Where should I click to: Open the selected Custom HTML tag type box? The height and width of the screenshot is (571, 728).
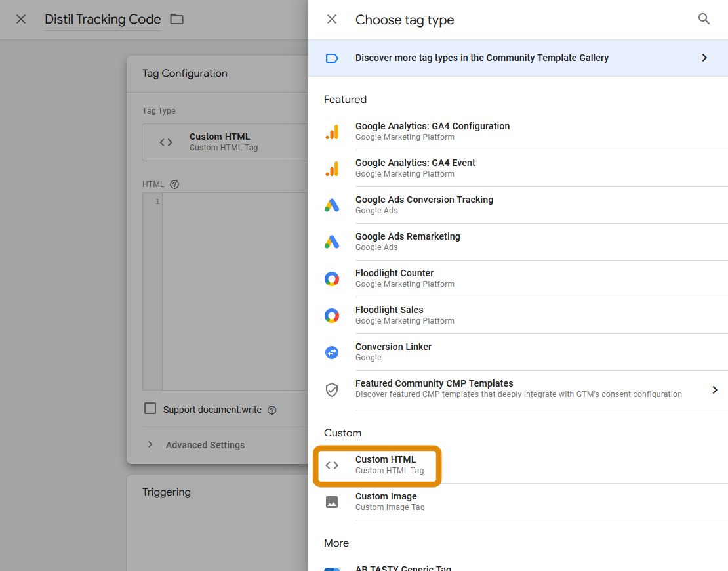[x=225, y=142]
